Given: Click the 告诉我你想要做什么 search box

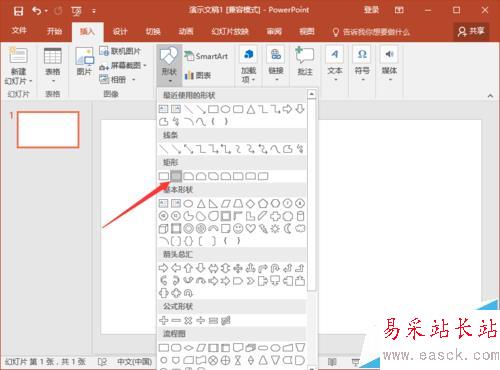Looking at the screenshot, I should (371, 32).
